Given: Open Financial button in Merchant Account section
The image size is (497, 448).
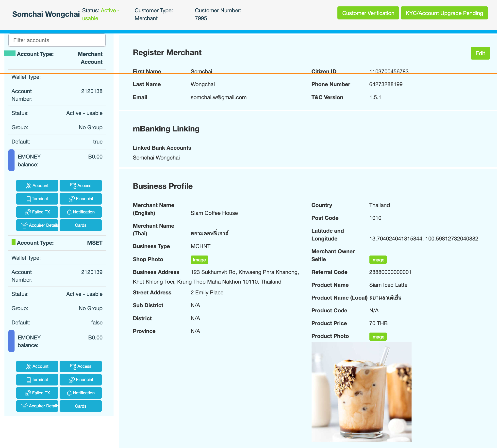Looking at the screenshot, I should pos(81,199).
